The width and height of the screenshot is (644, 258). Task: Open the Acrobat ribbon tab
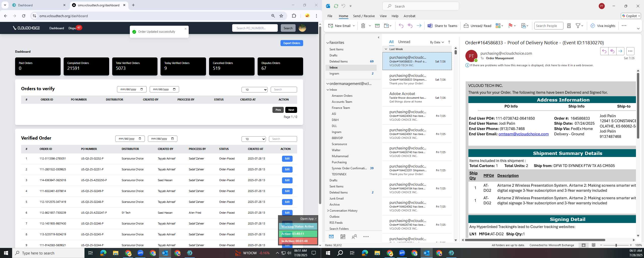(409, 16)
